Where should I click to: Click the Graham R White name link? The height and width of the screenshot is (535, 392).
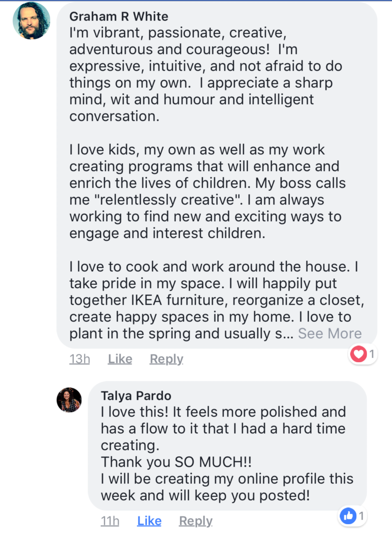tap(119, 16)
